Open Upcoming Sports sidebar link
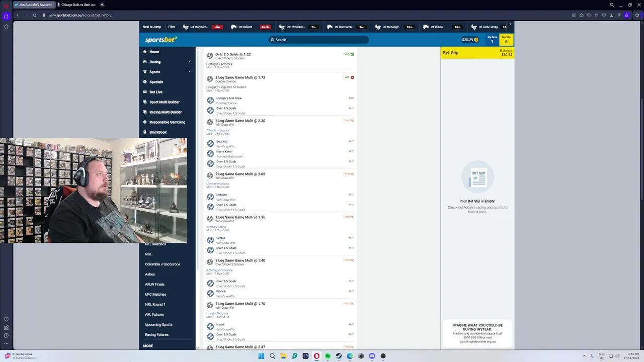This screenshot has width=644, height=362. click(x=159, y=324)
